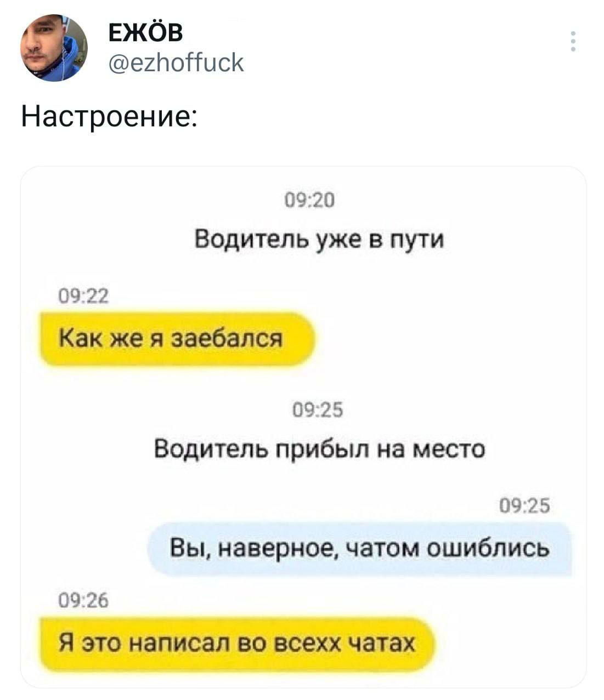Open the @ezhoffuck handle link

[176, 62]
